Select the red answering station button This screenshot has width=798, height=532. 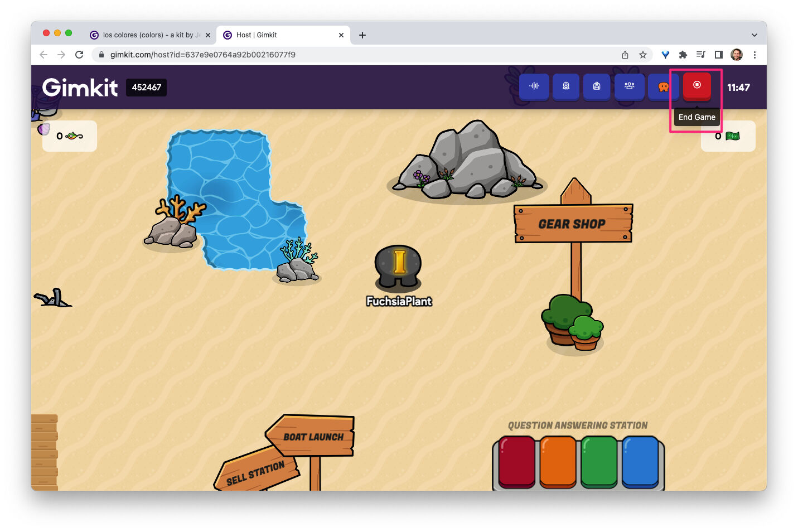(517, 462)
